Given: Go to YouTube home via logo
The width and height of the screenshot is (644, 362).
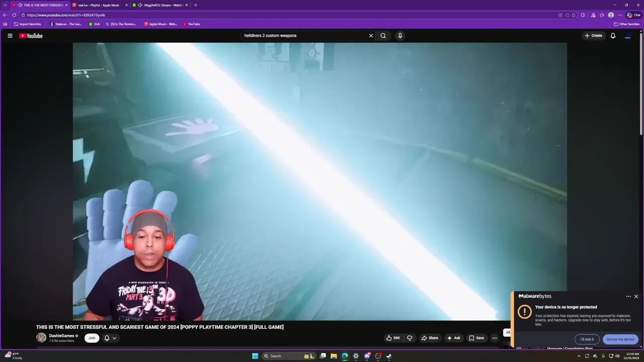Looking at the screenshot, I should (x=31, y=36).
